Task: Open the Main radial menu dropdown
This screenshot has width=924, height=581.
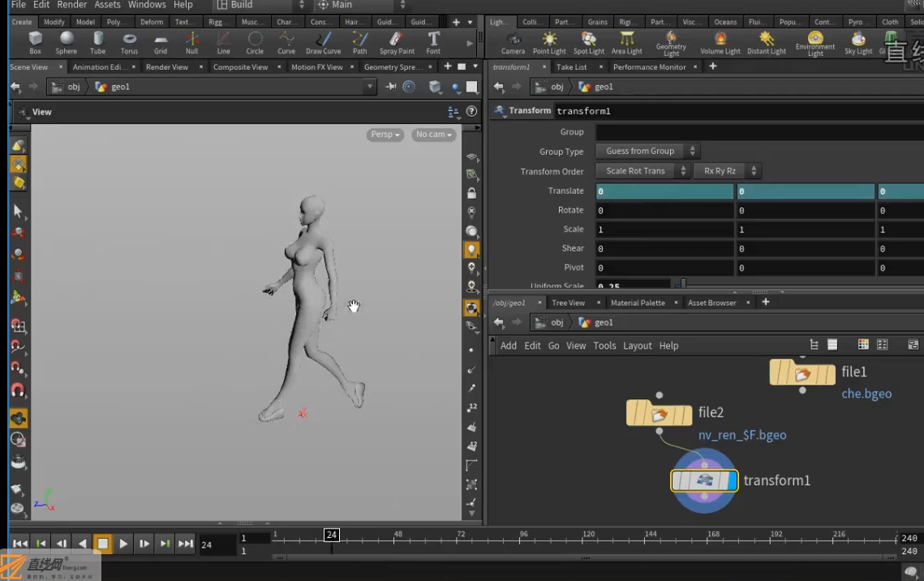Action: point(361,5)
